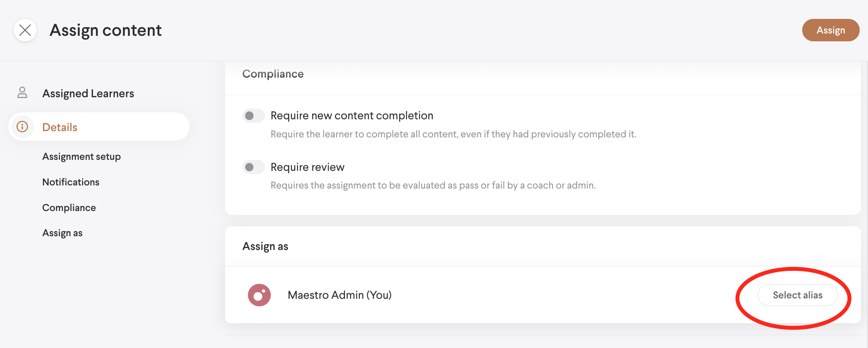Viewport: 868px width, 348px height.
Task: Navigate to Compliance sidebar item
Action: point(69,208)
